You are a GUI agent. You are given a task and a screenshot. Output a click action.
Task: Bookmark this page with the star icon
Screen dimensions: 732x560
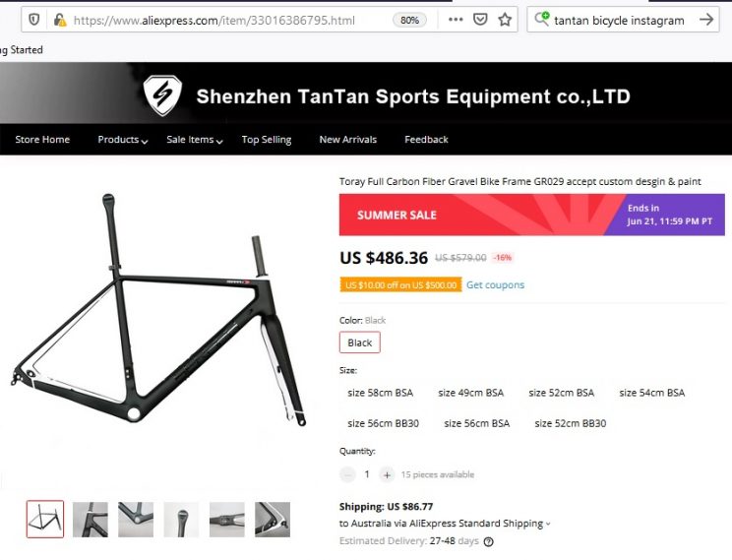(505, 20)
